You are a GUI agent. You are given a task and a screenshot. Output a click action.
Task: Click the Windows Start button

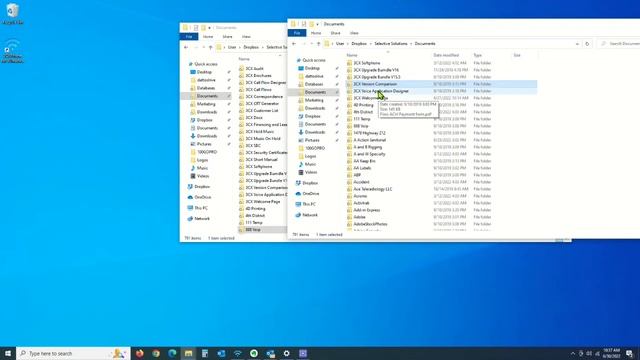pos(8,353)
